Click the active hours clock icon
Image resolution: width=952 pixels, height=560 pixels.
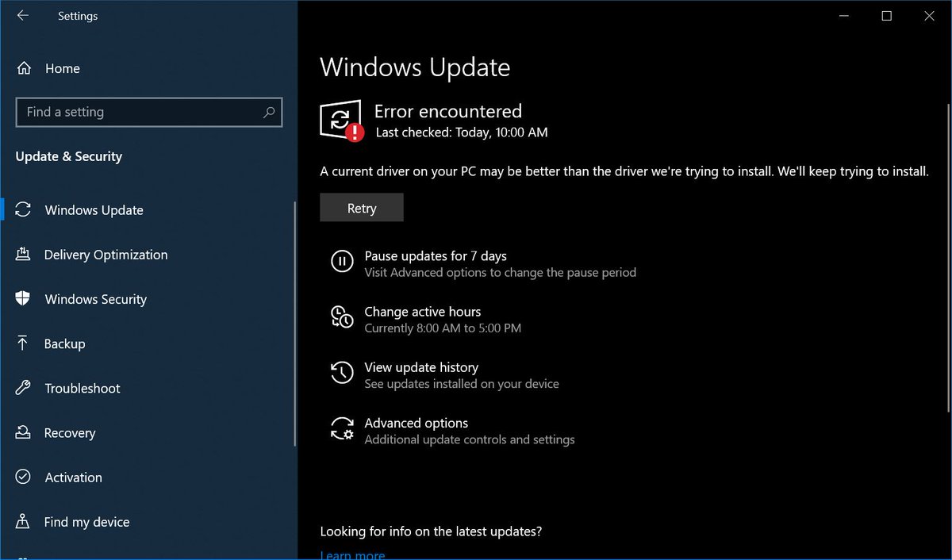pyautogui.click(x=342, y=316)
